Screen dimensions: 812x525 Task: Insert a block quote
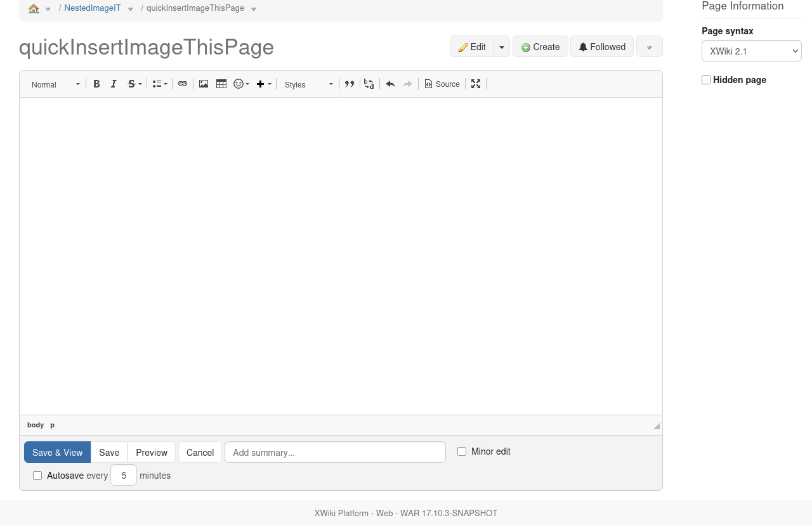coord(350,84)
